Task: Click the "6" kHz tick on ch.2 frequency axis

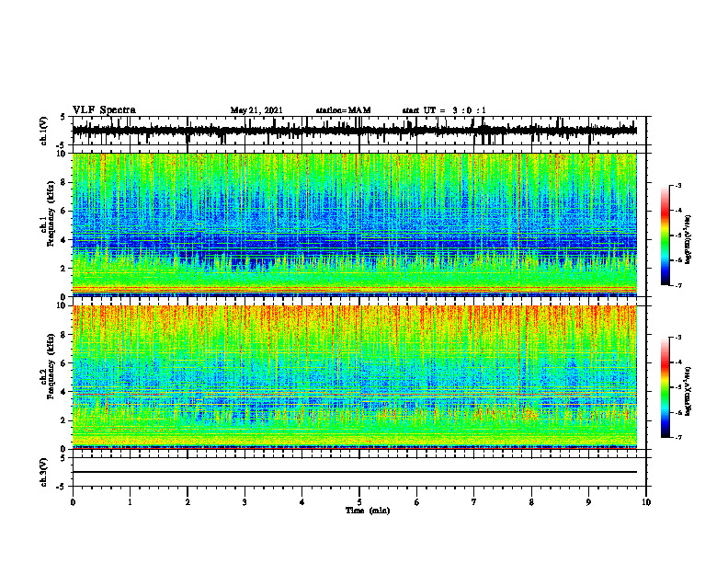Action: (64, 363)
